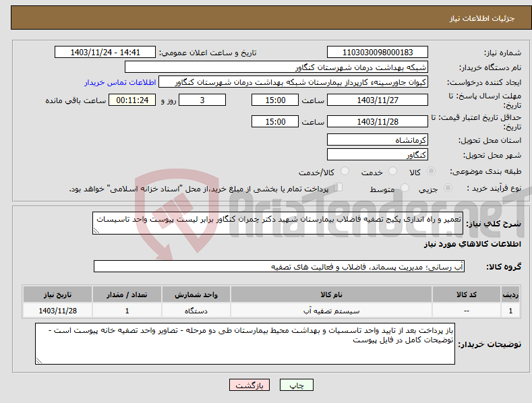Image resolution: width=532 pixels, height=403 pixels.
Task: Click the جزئیات اطلاعات نیاز header title
Action: coord(482,18)
